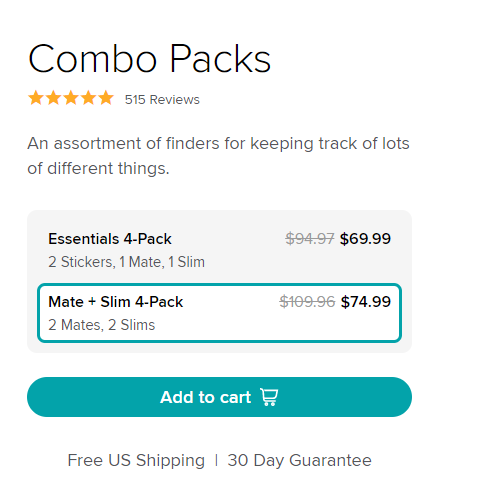Screen dimensions: 483x501
Task: Click the crossed-out $109.96 original price
Action: point(307,302)
